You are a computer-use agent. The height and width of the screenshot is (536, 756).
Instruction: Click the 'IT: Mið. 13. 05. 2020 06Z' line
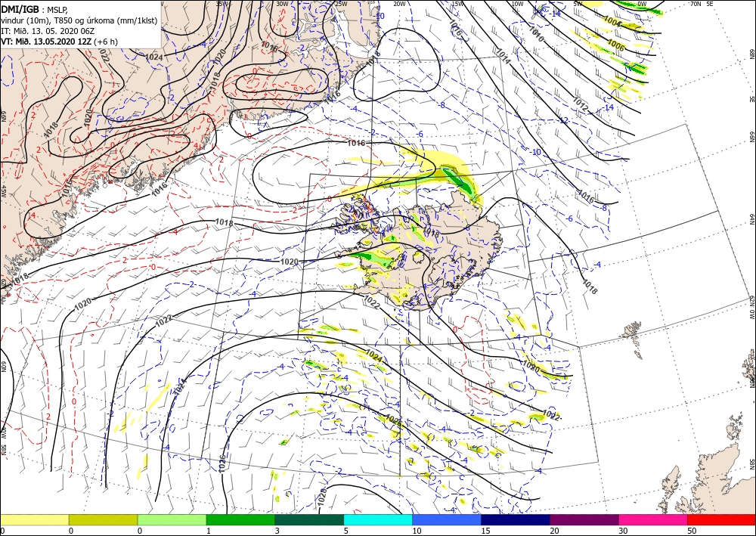tap(48, 31)
